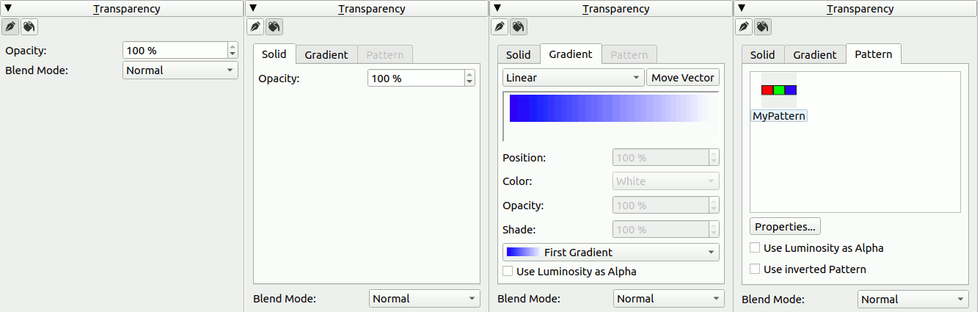The image size is (980, 312).
Task: Open Blend Mode dropdown beside the Opacity-only panel
Action: (180, 70)
